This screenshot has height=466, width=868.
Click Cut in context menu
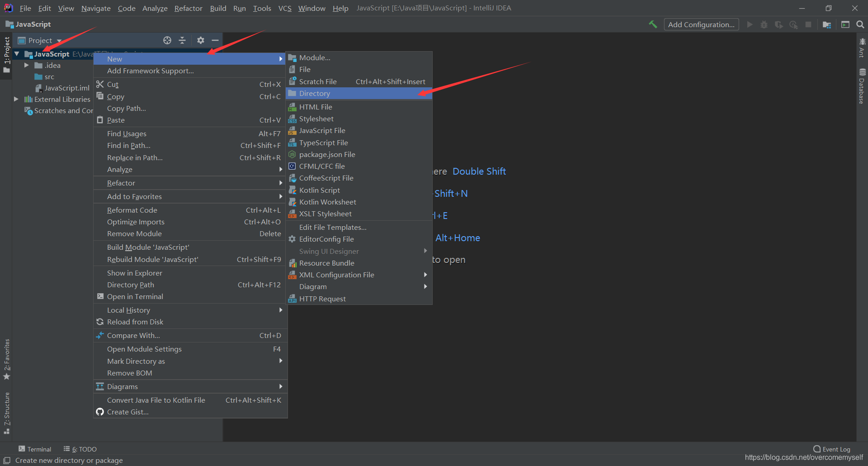tap(190, 84)
